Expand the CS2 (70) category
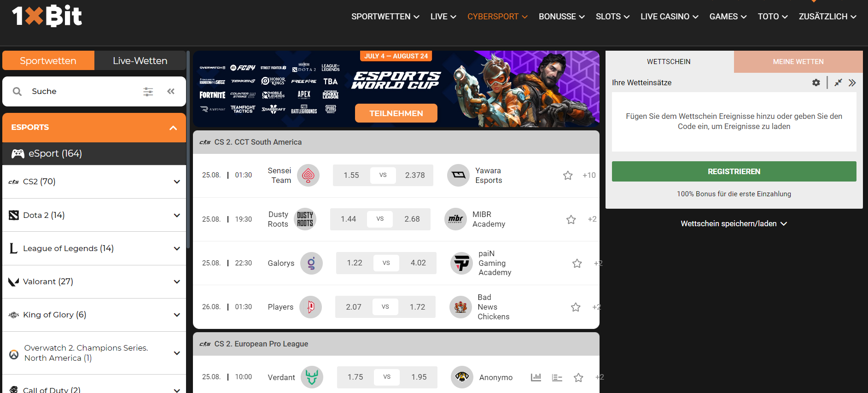868x393 pixels. pos(94,182)
